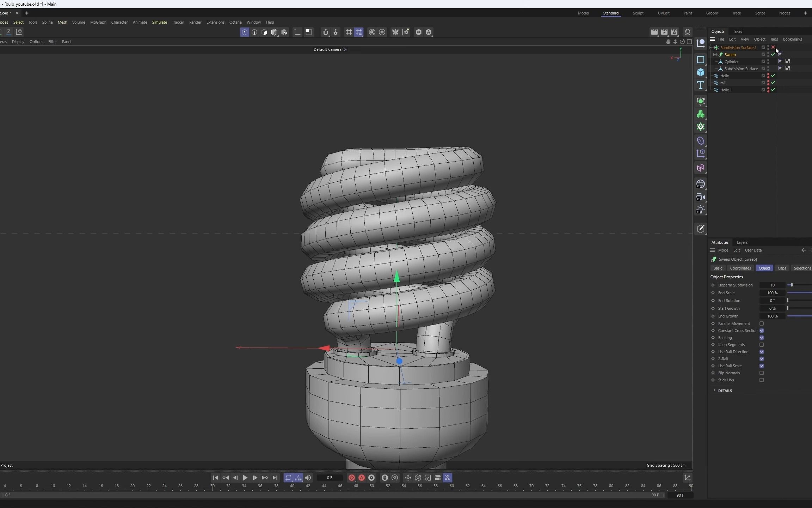Viewport: 812px width, 508px height.
Task: Select the autokey icon in animation toolbar
Action: pyautogui.click(x=362, y=478)
